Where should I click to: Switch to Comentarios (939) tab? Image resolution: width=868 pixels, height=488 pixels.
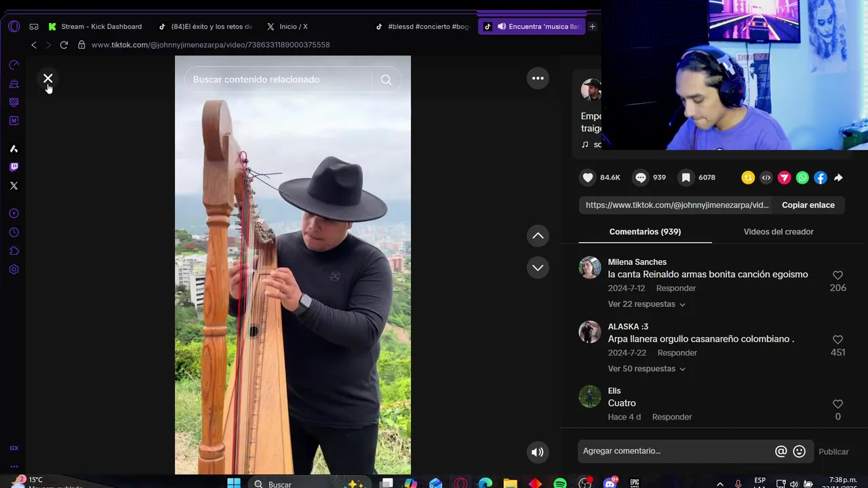pyautogui.click(x=645, y=232)
